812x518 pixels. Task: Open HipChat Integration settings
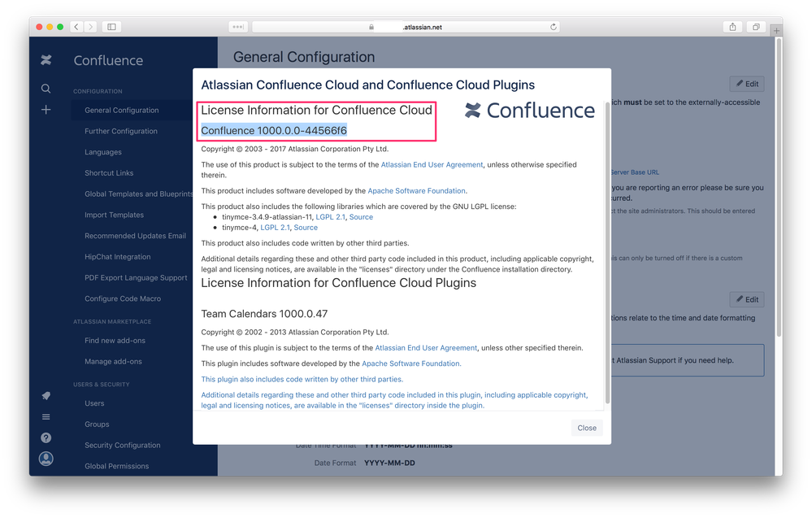pos(118,257)
